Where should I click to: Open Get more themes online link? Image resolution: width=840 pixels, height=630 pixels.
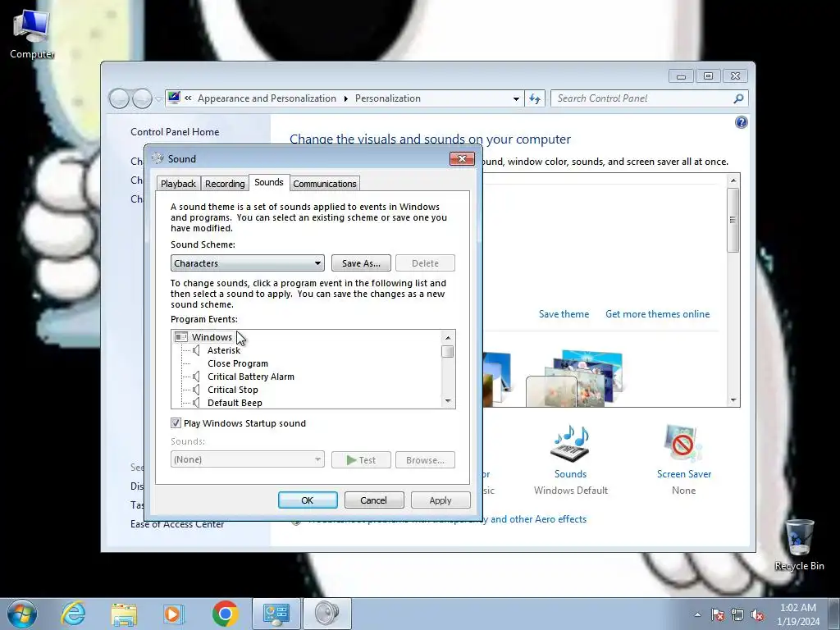(657, 314)
